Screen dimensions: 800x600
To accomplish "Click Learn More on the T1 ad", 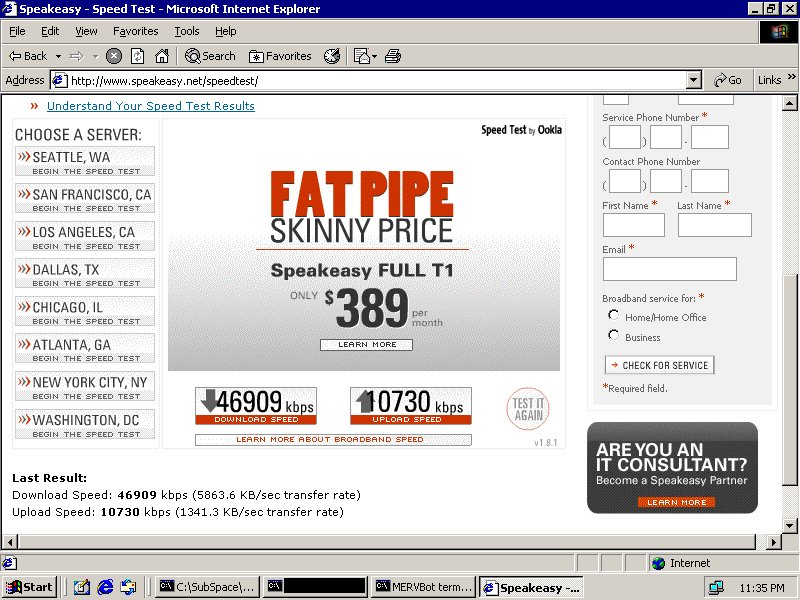I will (366, 345).
